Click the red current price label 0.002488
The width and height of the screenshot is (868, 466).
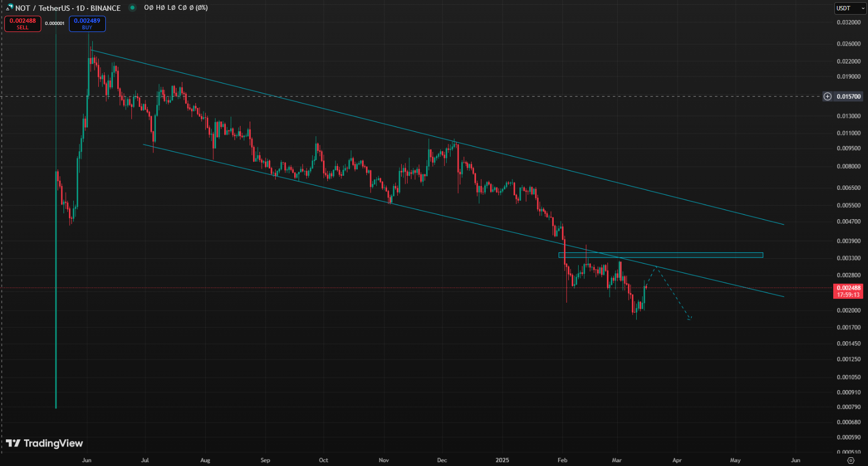tap(848, 291)
